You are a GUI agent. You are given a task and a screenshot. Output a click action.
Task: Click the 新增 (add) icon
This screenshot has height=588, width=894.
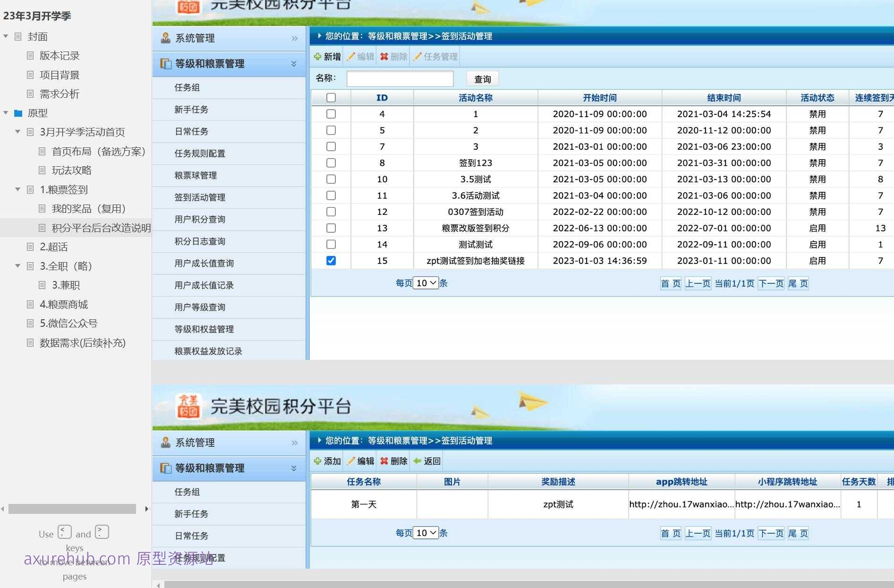pos(317,56)
